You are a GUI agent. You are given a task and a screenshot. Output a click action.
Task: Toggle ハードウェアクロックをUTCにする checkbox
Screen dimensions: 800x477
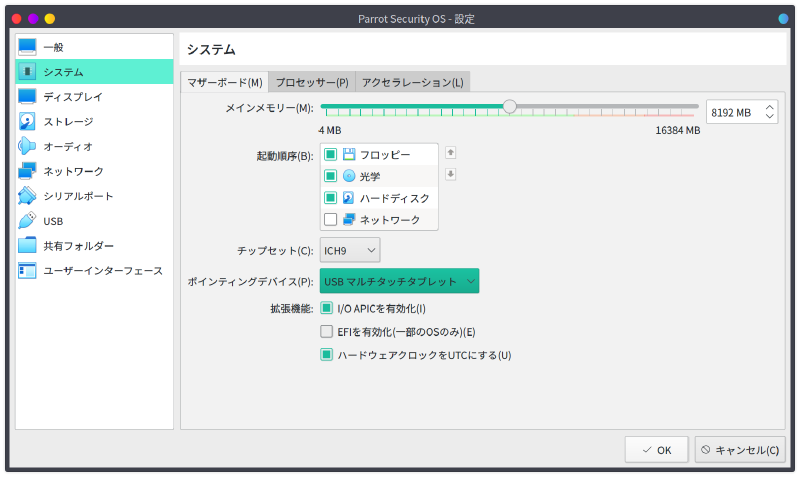(327, 355)
